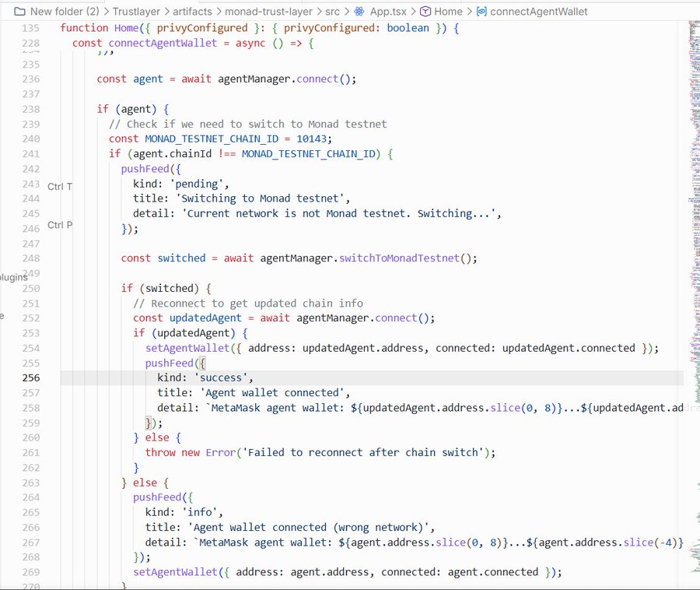Click the React icon before App.tsx
Image resolution: width=700 pixels, height=590 pixels.
click(x=359, y=12)
